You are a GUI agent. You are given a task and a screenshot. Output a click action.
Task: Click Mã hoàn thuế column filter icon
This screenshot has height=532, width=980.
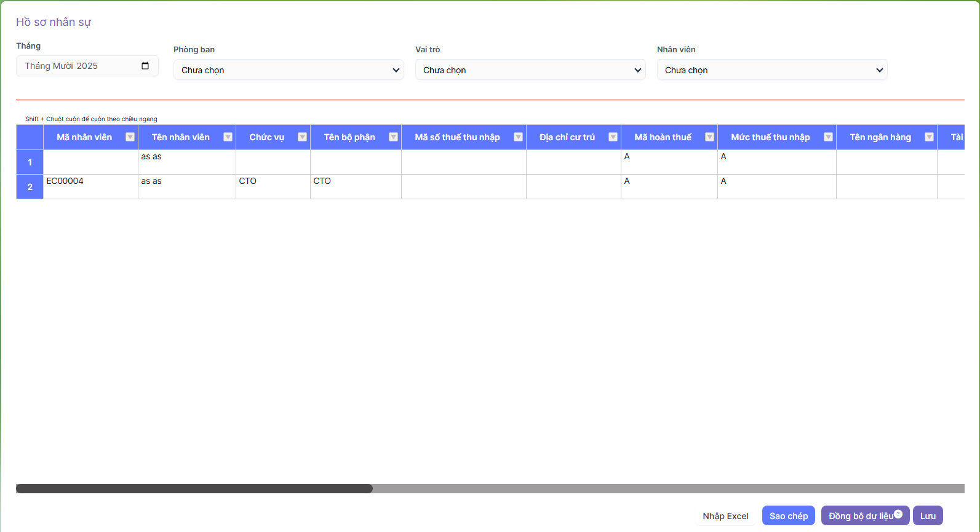(x=709, y=137)
